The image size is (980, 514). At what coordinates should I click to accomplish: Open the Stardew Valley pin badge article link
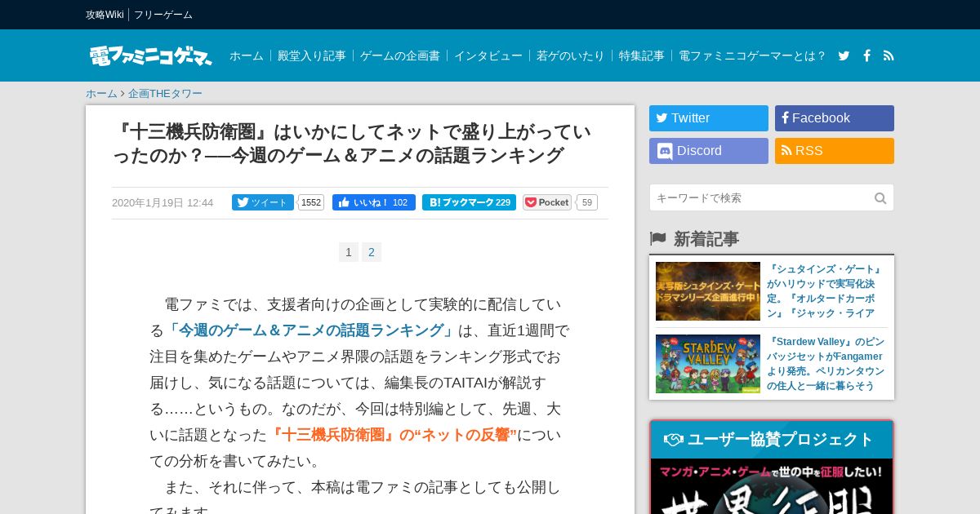[826, 364]
